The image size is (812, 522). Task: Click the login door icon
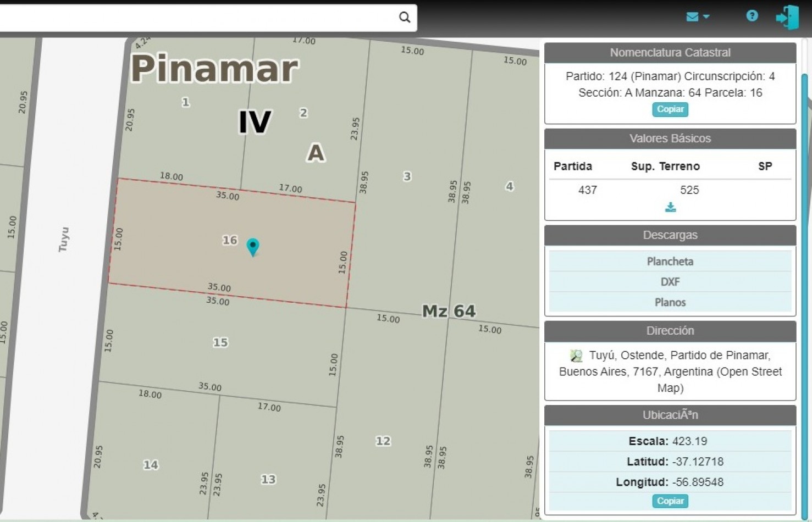point(787,17)
